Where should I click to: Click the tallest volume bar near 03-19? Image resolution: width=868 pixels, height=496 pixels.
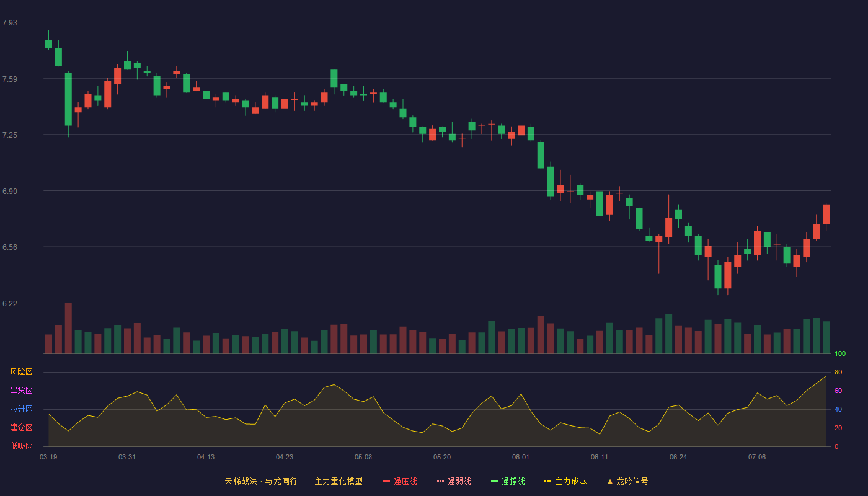[68, 328]
